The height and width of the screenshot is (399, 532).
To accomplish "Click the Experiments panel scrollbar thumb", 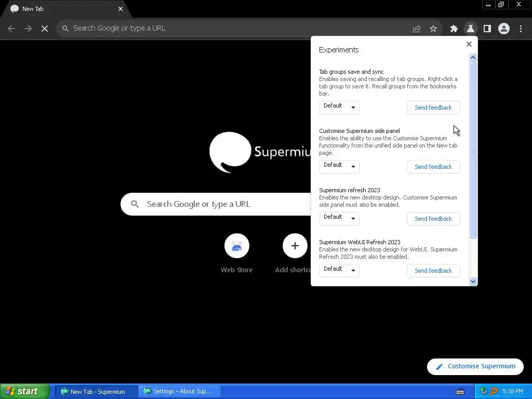I will coord(473,150).
